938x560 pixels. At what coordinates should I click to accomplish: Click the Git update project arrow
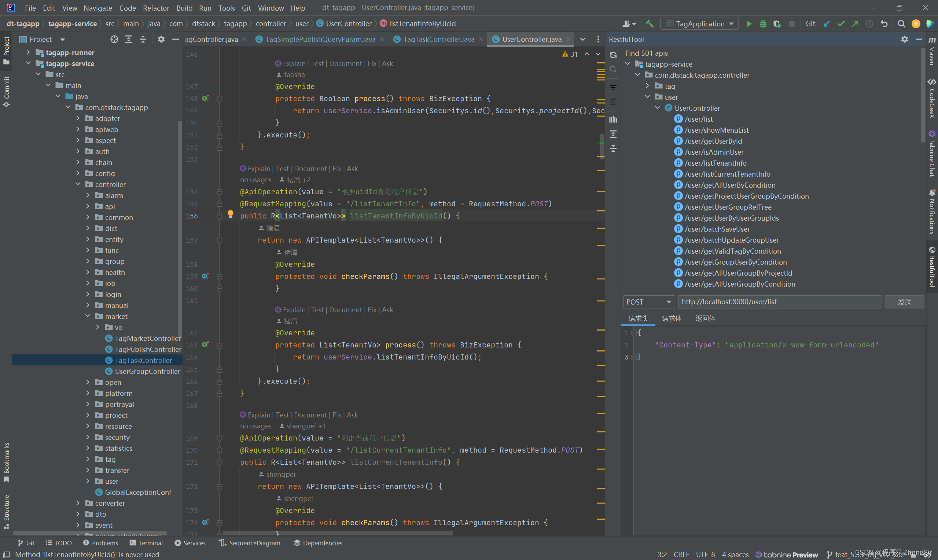827,24
